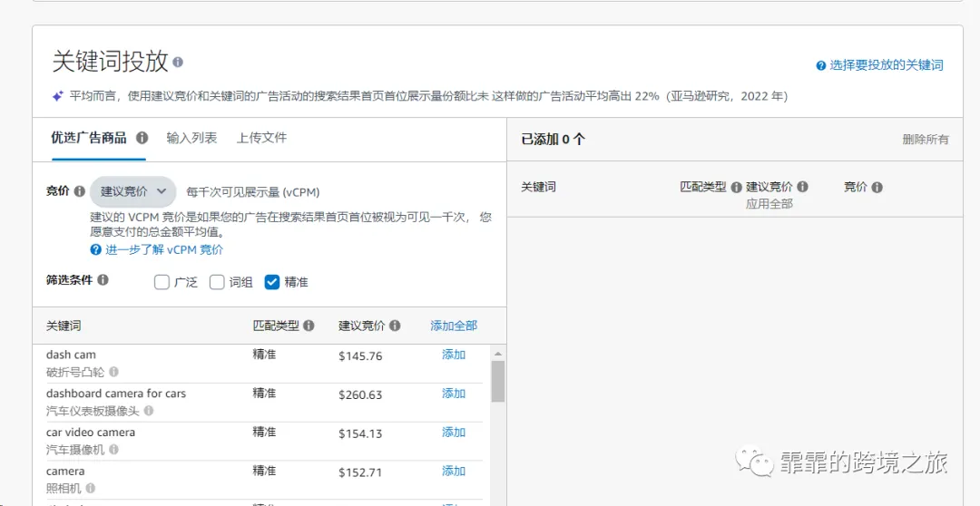
Task: Click sparkle icon before 平均而言 tip
Action: [x=57, y=96]
